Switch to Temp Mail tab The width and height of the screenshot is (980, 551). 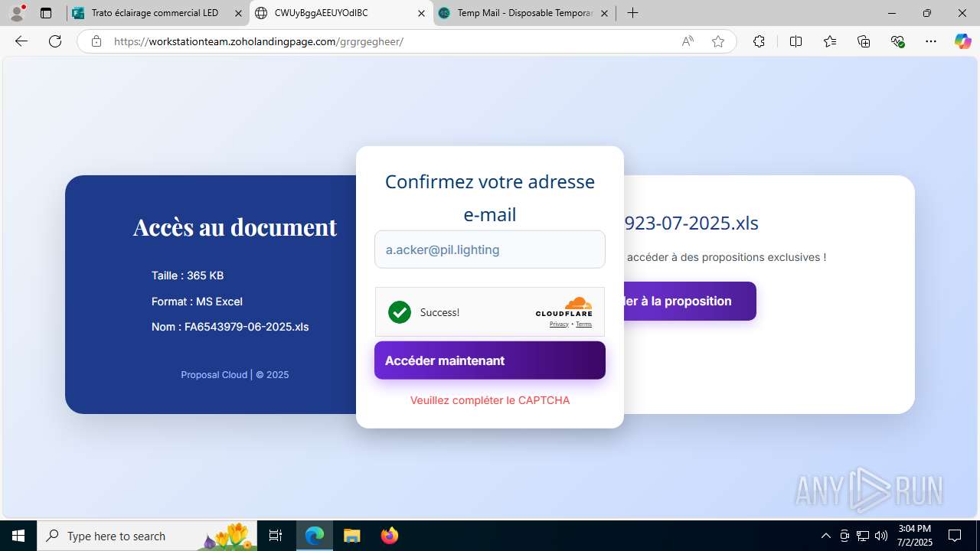525,13
